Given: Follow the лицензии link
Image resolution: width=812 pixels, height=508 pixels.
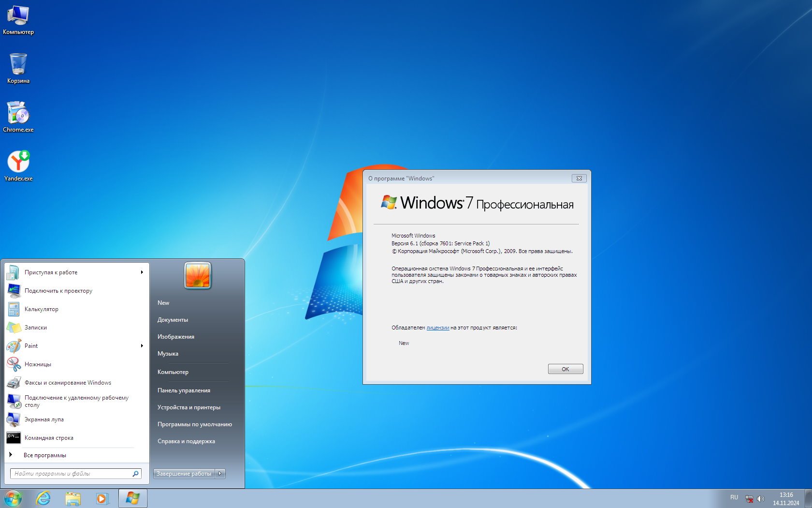Looking at the screenshot, I should click(x=438, y=328).
